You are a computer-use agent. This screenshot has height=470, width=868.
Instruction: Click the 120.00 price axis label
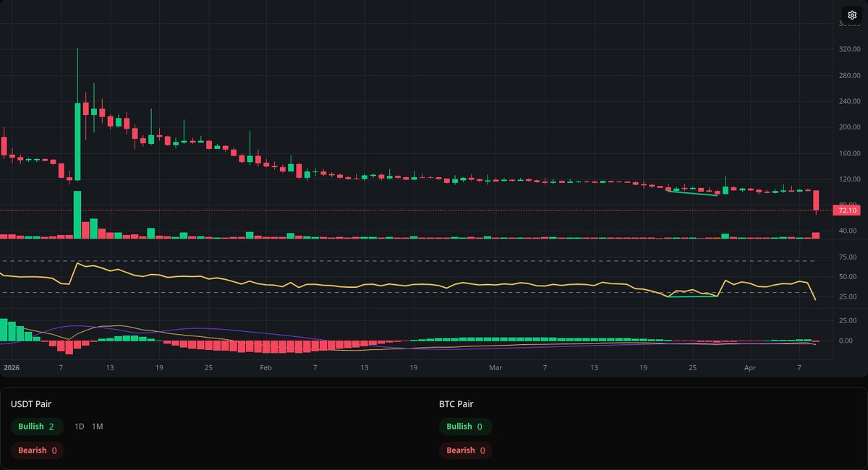(848, 179)
